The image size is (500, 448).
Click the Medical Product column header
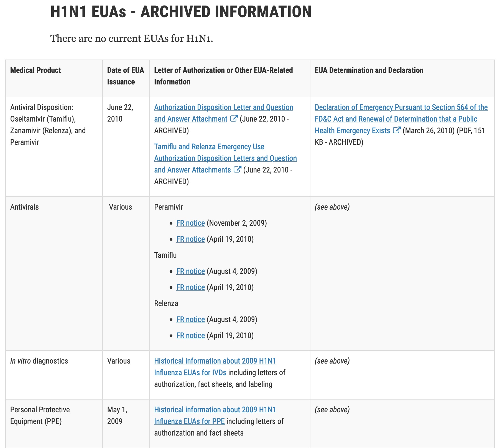coord(35,70)
